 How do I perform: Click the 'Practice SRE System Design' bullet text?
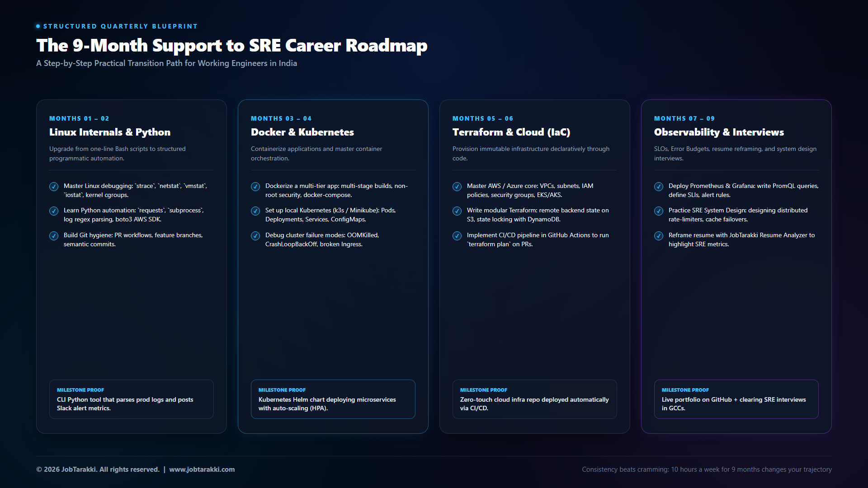tap(738, 215)
